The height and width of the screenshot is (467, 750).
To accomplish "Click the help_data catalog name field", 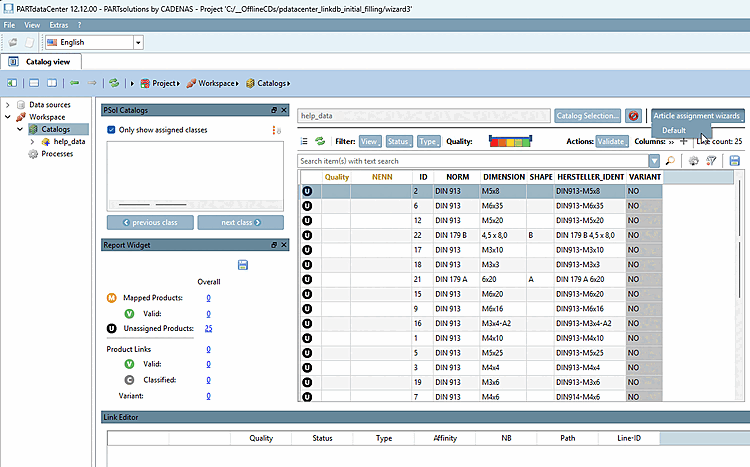I will tap(423, 116).
